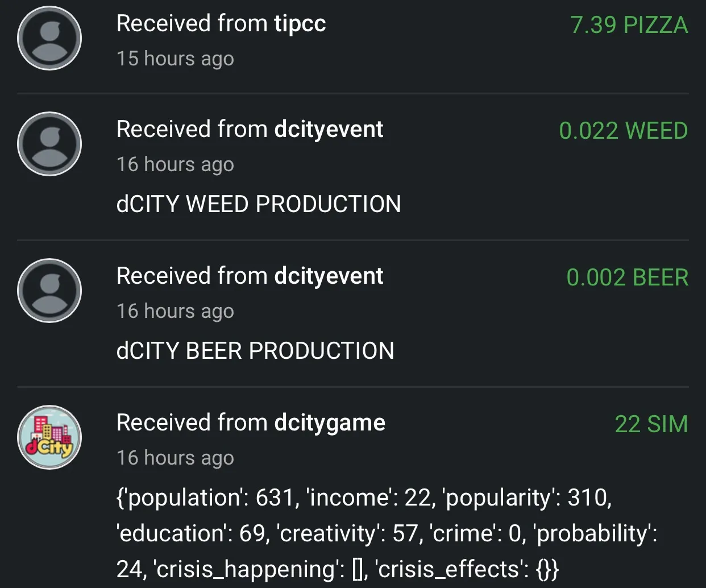Select the dCITY BEER PRODUCTION memo
706x588 pixels.
click(255, 351)
